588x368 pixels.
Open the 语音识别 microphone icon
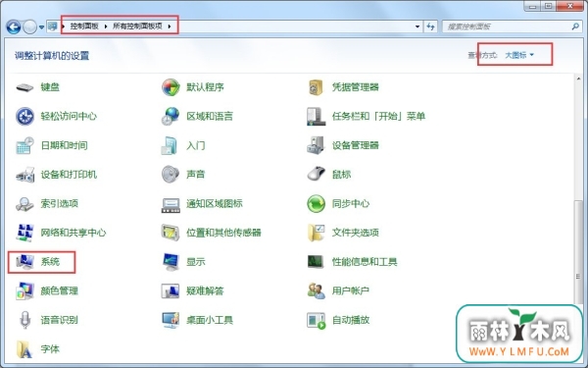point(24,320)
